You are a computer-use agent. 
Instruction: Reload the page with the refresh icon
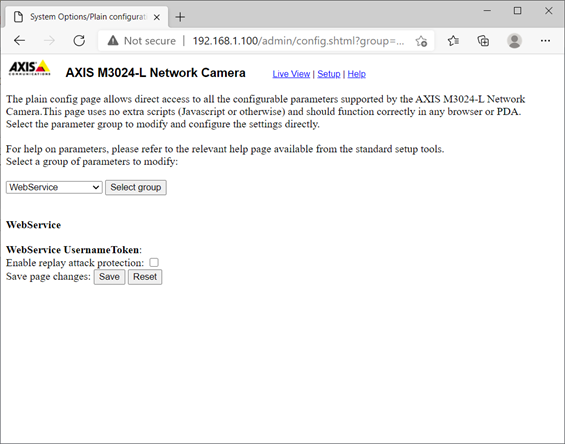pyautogui.click(x=79, y=41)
